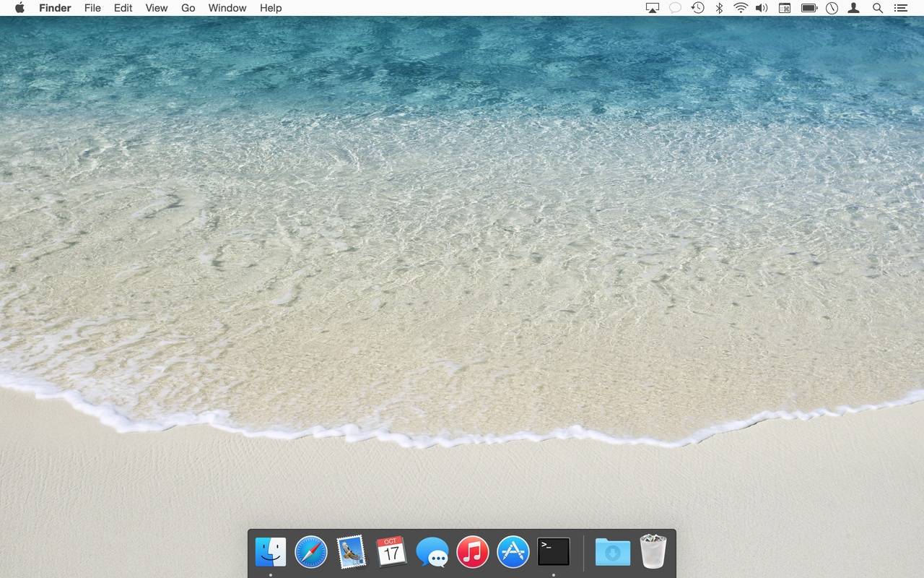Launch iTunes from the Dock
Viewport: 924px width, 578px height.
(x=473, y=553)
